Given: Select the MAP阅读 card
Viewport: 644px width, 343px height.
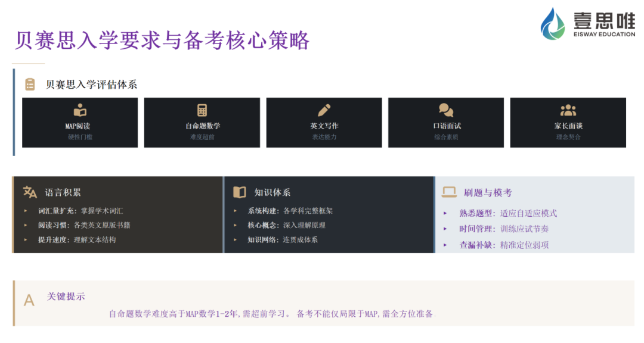Looking at the screenshot, I should [x=79, y=122].
